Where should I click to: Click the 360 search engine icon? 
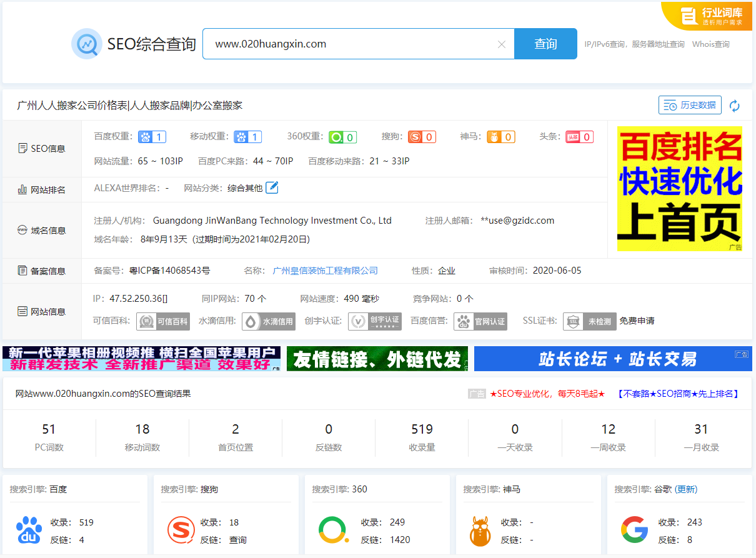pos(332,531)
